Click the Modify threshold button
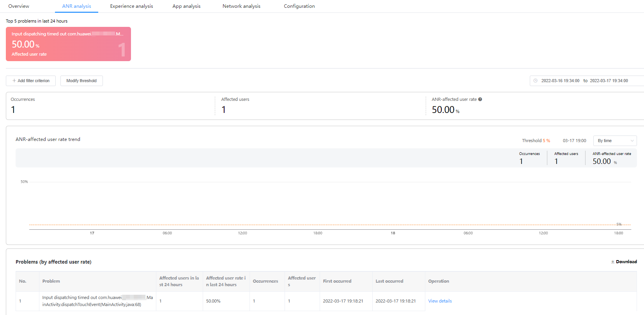Screen dimensions: 644x315 (x=81, y=81)
